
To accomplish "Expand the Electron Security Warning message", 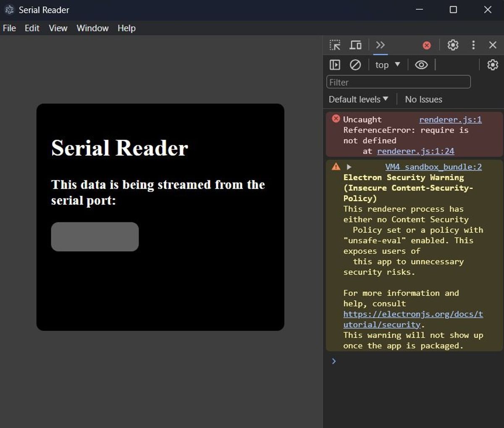I will (349, 167).
